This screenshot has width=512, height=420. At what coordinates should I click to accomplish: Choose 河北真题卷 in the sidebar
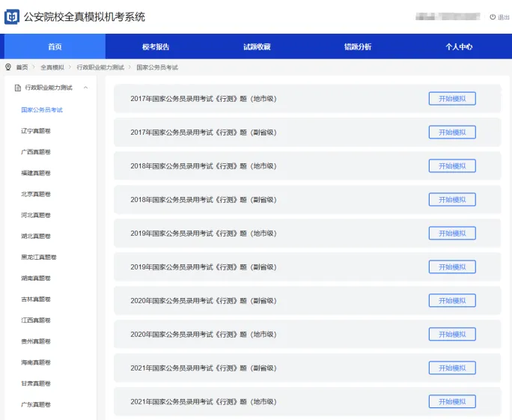coord(36,215)
